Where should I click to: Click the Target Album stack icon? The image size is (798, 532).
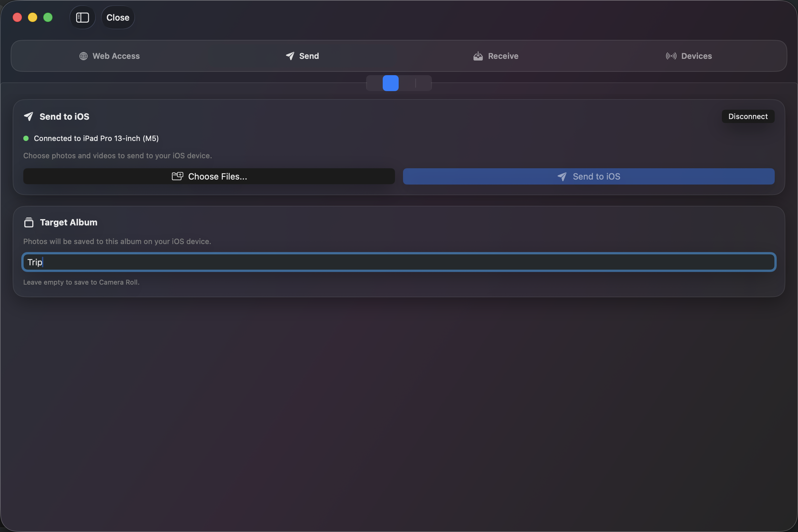29,222
